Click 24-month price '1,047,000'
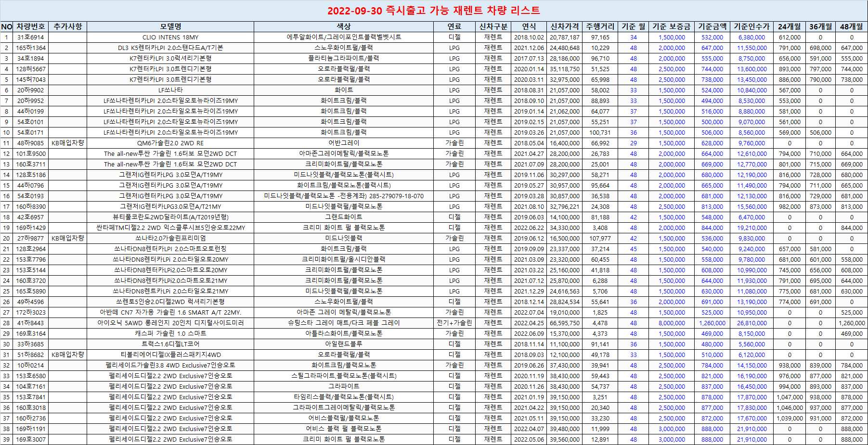 tap(790, 397)
